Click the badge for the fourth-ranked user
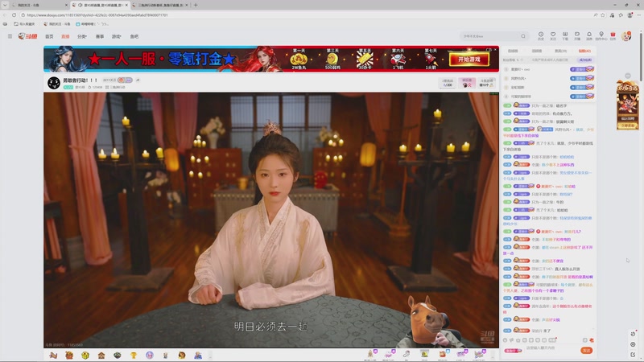This screenshot has width=644, height=362. (581, 97)
